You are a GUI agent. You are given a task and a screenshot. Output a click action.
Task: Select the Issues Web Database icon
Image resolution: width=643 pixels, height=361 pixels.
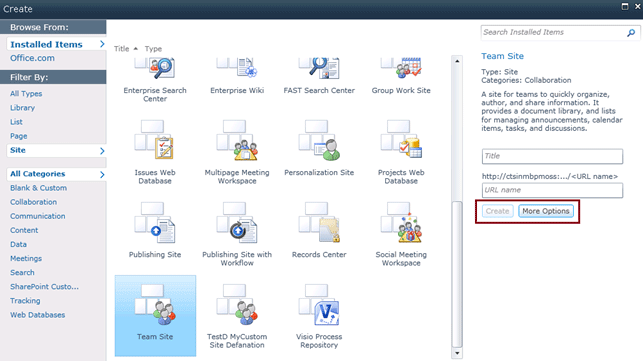click(x=155, y=140)
